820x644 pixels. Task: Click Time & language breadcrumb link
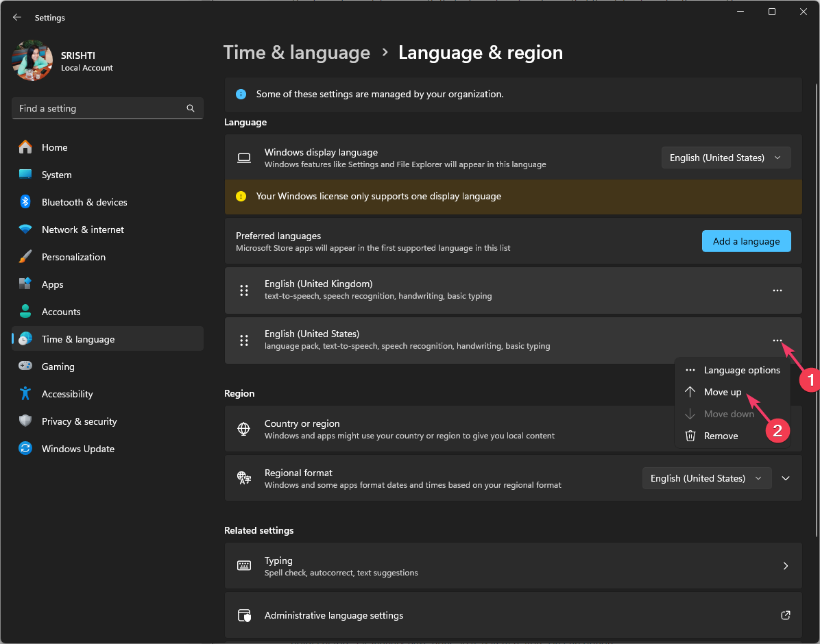point(297,53)
